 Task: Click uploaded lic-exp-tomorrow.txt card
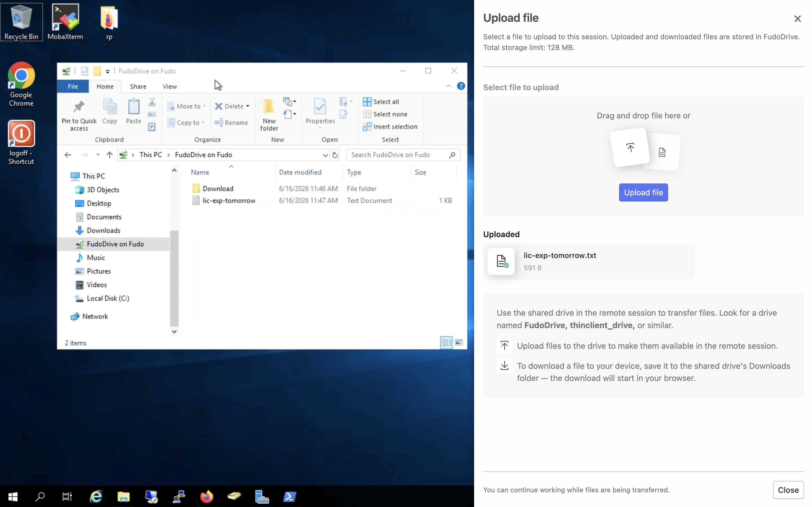click(x=589, y=261)
